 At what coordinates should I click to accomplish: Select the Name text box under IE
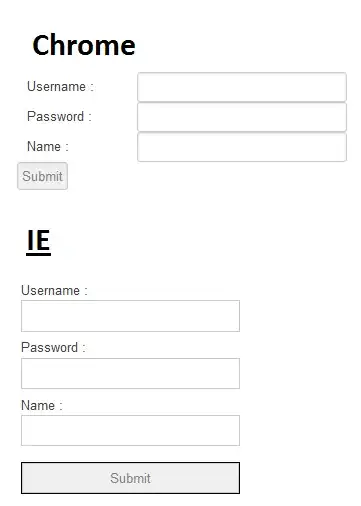130,430
